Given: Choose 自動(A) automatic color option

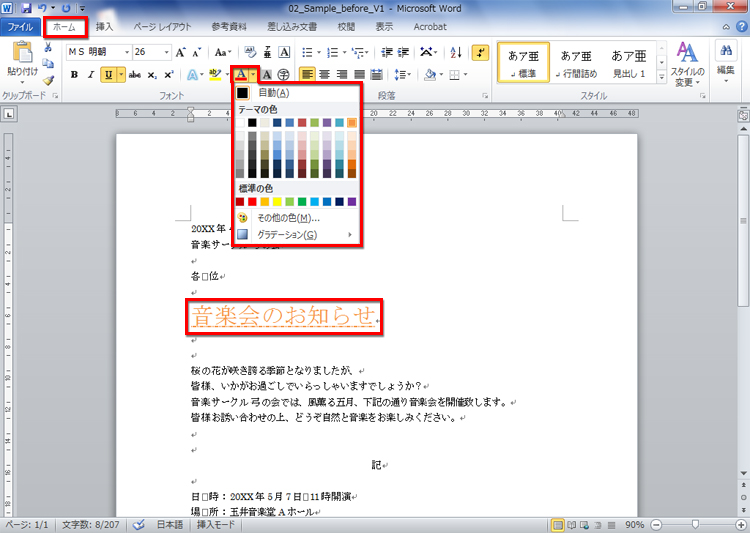Looking at the screenshot, I should coord(296,93).
